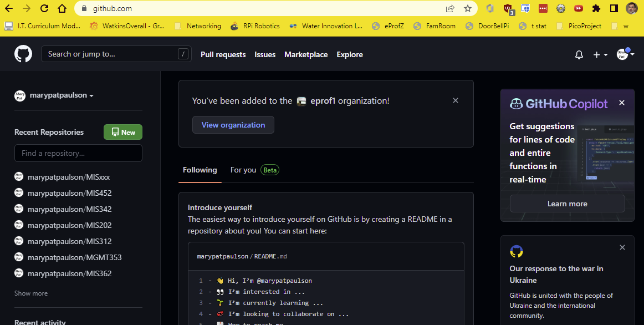Focus Find a repository input
644x325 pixels.
[x=79, y=153]
